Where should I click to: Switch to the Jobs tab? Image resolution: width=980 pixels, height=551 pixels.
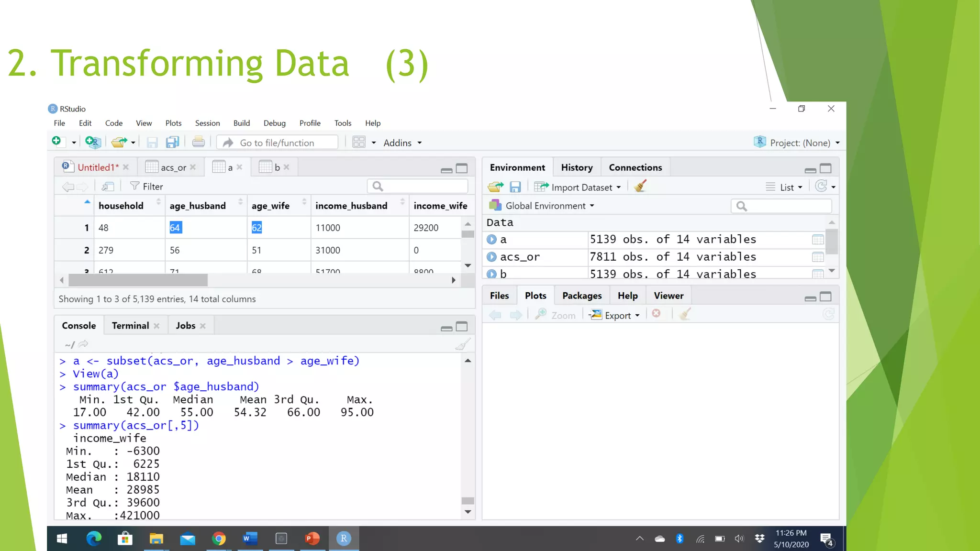pos(185,325)
